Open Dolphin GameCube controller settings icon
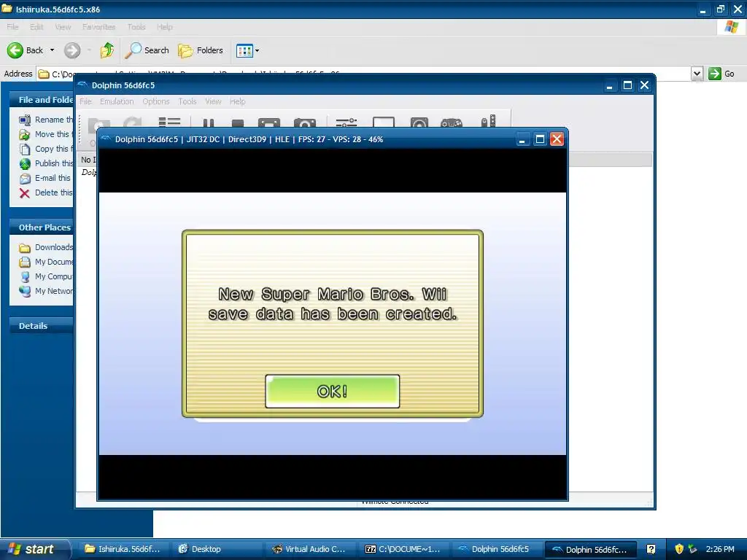Image resolution: width=747 pixels, height=560 pixels. [451, 122]
